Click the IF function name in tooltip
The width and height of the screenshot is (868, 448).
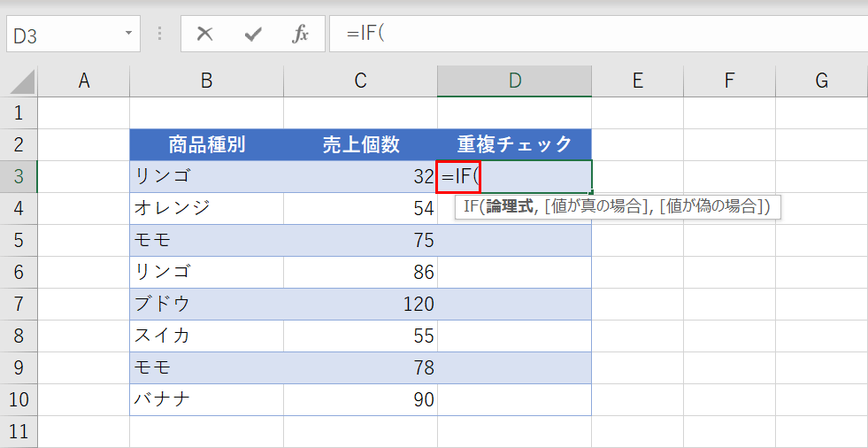point(470,207)
